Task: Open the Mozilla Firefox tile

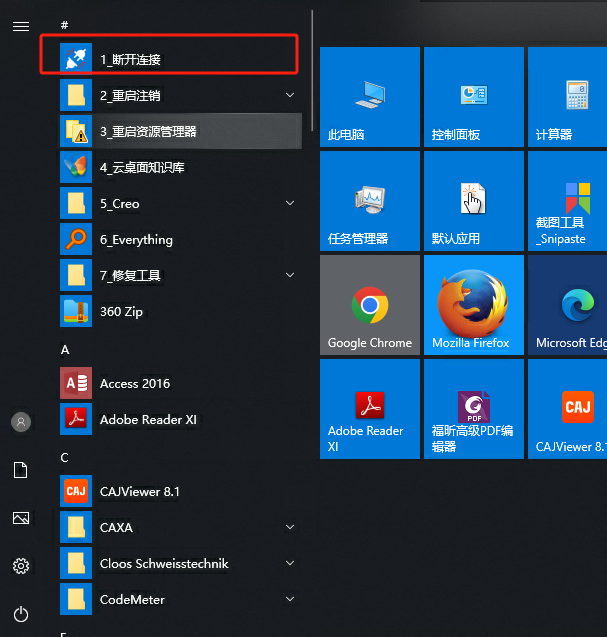Action: (474, 304)
